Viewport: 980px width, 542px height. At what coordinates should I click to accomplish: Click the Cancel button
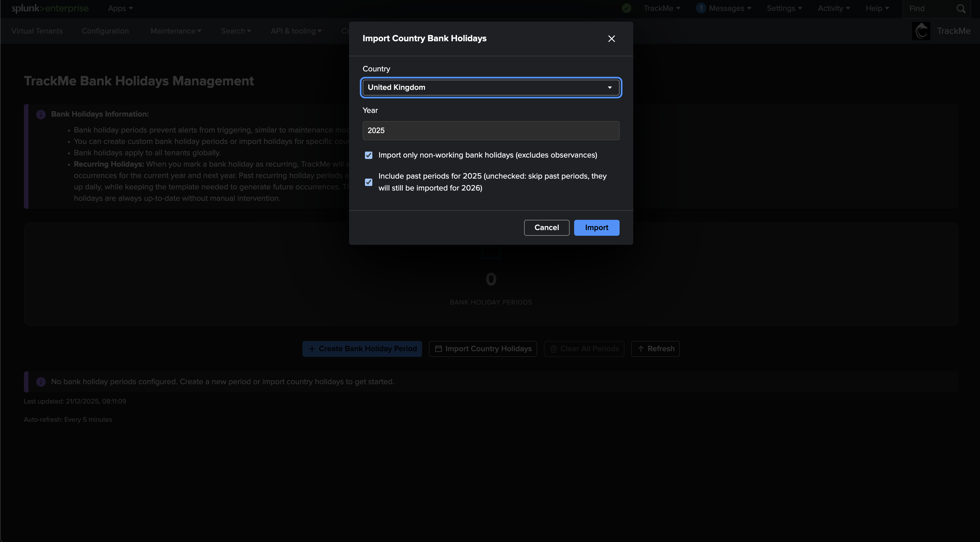[546, 227]
